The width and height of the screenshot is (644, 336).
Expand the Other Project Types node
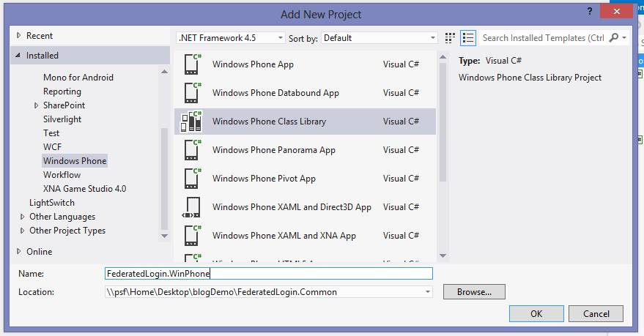[x=22, y=231]
